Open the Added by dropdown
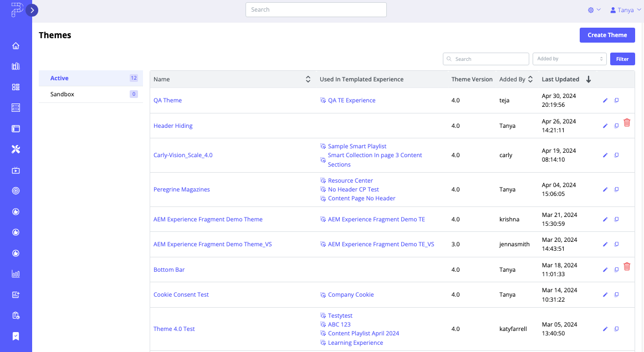The height and width of the screenshot is (352, 644). pos(569,59)
